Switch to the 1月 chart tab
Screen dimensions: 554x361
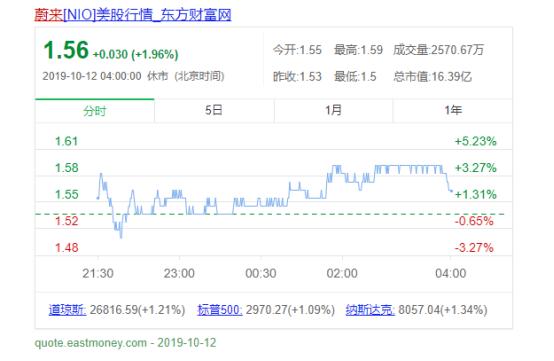333,111
